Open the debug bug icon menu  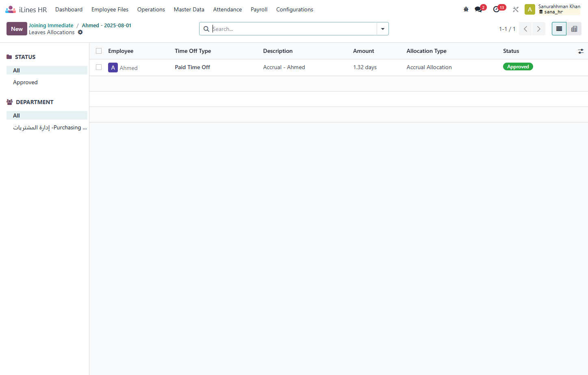click(x=466, y=9)
